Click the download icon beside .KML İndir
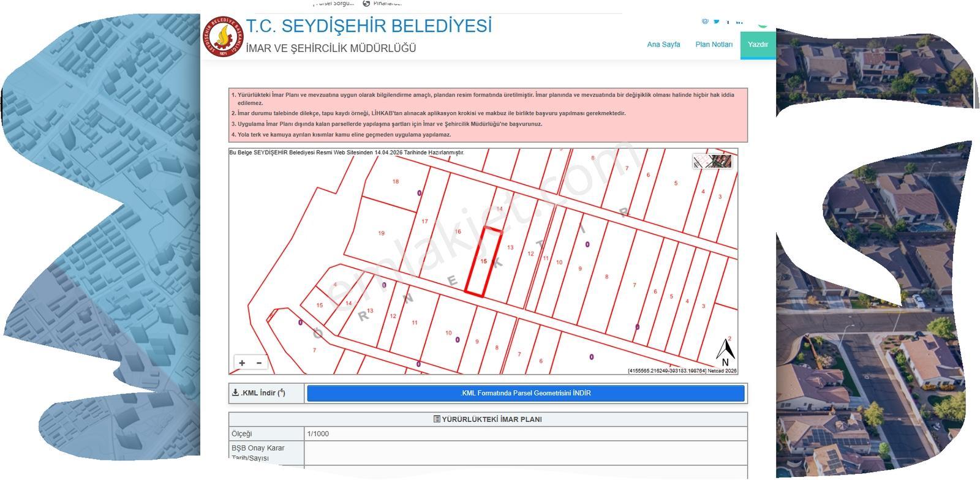 [235, 392]
